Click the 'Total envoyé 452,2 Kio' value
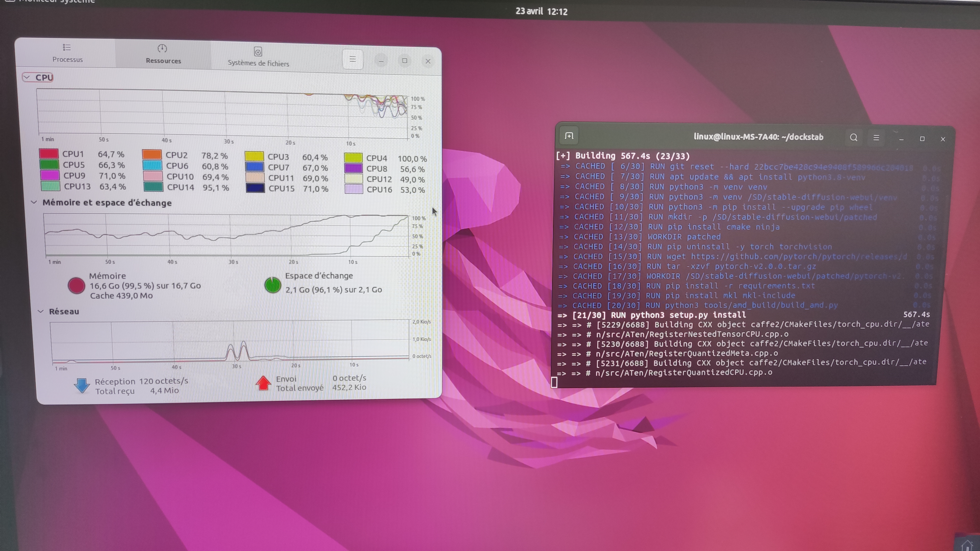The height and width of the screenshot is (551, 980). tap(321, 387)
